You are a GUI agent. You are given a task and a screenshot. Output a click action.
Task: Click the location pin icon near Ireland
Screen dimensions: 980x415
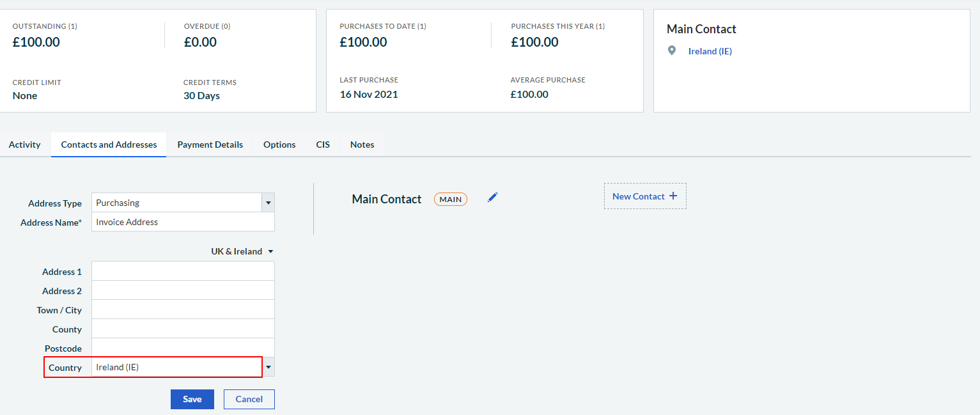[x=672, y=51]
